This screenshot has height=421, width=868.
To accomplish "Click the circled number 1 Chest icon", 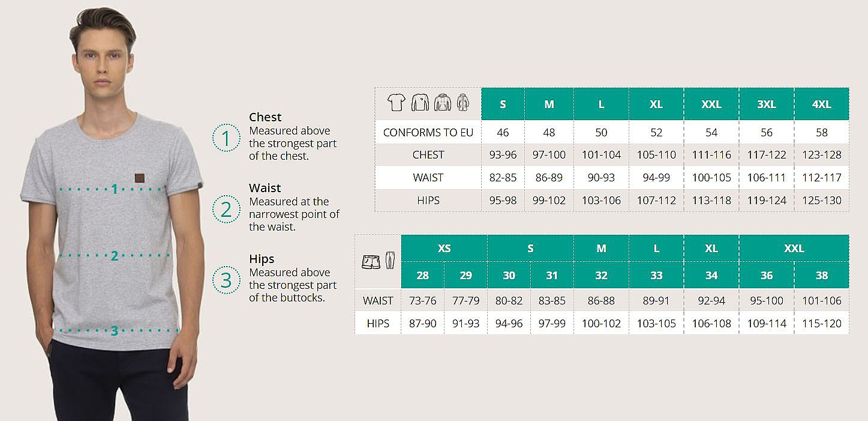I will [x=226, y=138].
